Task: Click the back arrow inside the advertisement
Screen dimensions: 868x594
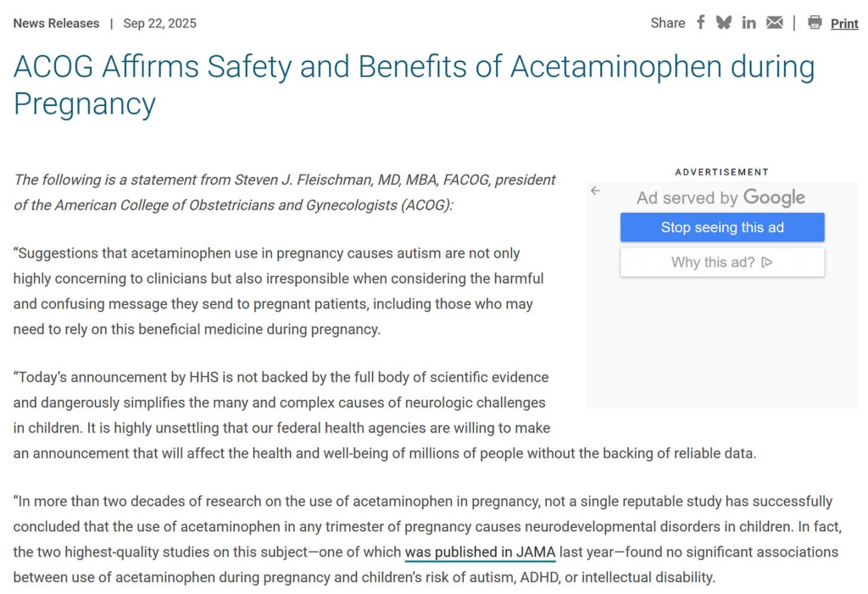Action: click(x=595, y=192)
